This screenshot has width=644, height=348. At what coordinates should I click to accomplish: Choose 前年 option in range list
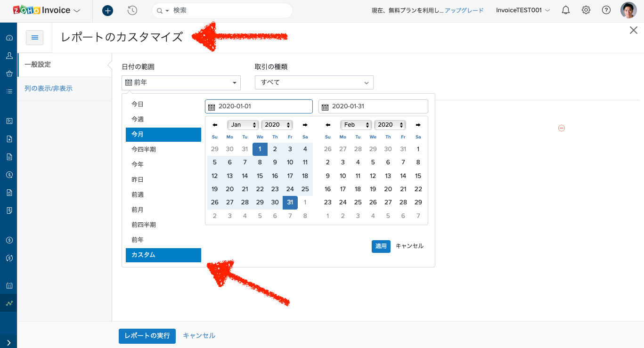163,240
